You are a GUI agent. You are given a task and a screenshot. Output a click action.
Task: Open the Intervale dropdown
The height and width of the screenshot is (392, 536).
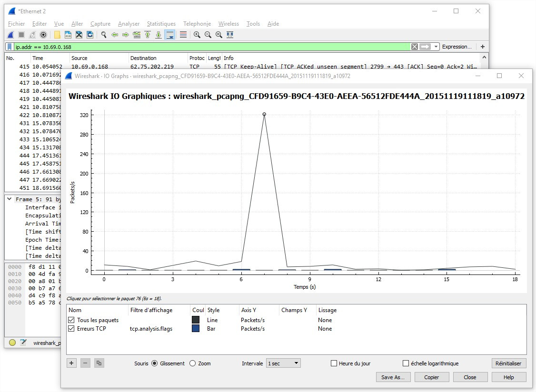pyautogui.click(x=283, y=363)
